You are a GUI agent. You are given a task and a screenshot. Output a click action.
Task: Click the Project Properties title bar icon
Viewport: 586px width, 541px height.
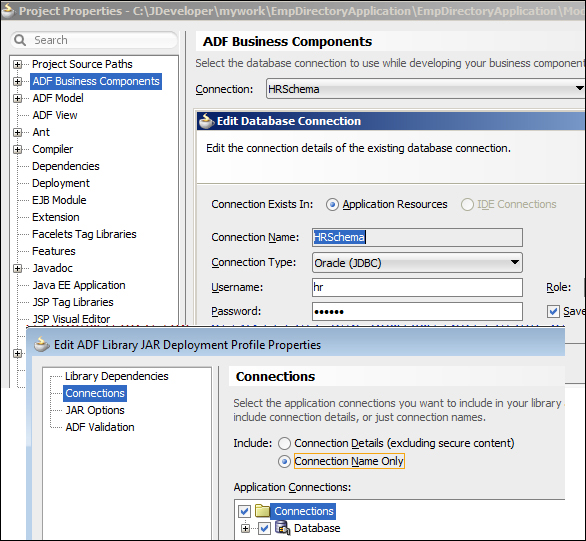7,10
